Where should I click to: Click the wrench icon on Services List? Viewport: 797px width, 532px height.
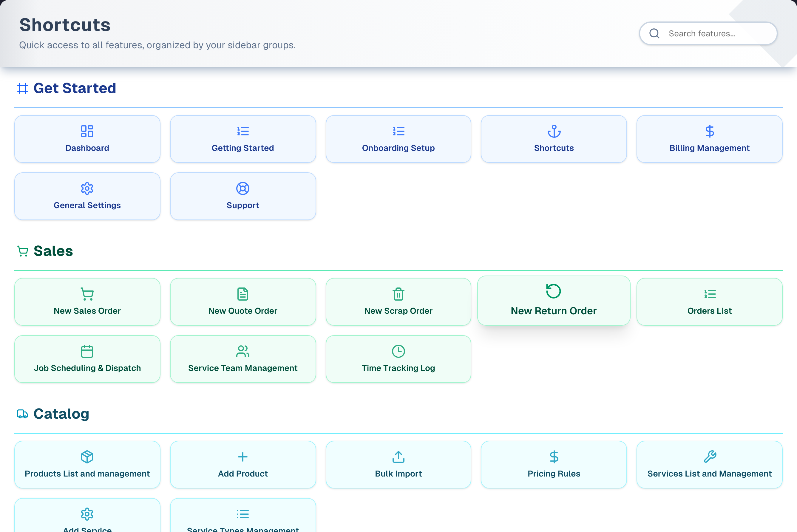pyautogui.click(x=710, y=457)
